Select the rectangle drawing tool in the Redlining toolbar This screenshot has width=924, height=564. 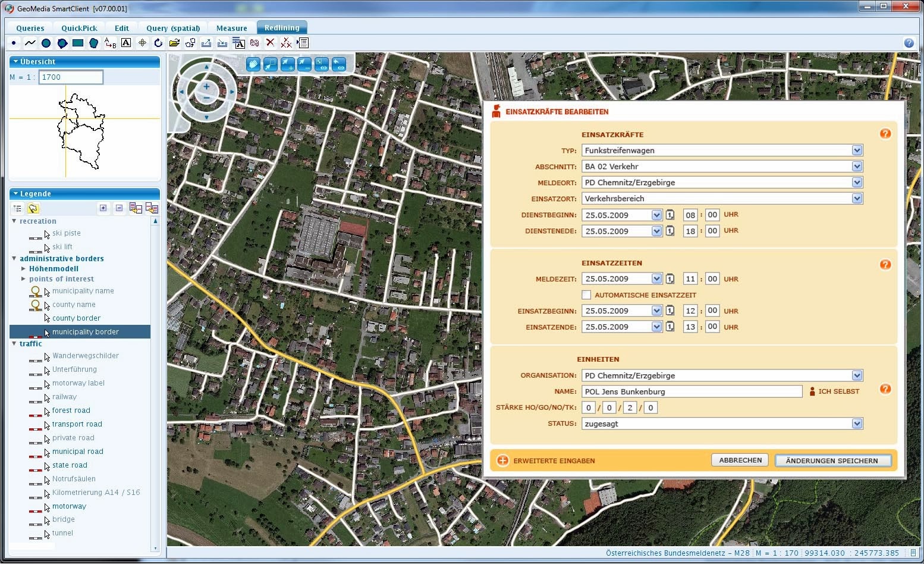(x=78, y=42)
